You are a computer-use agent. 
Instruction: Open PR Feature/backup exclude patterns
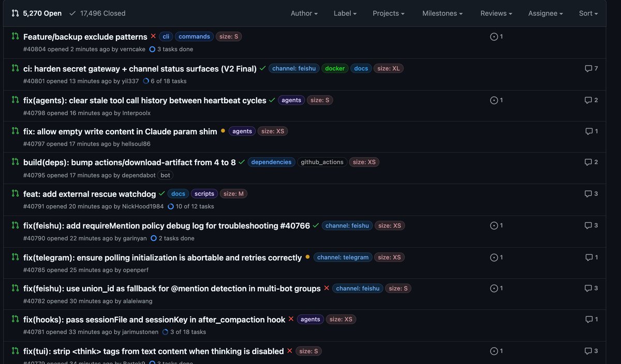85,37
